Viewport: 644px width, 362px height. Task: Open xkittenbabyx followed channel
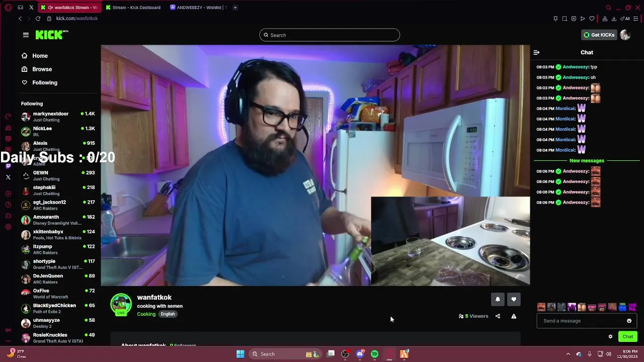coord(58,234)
